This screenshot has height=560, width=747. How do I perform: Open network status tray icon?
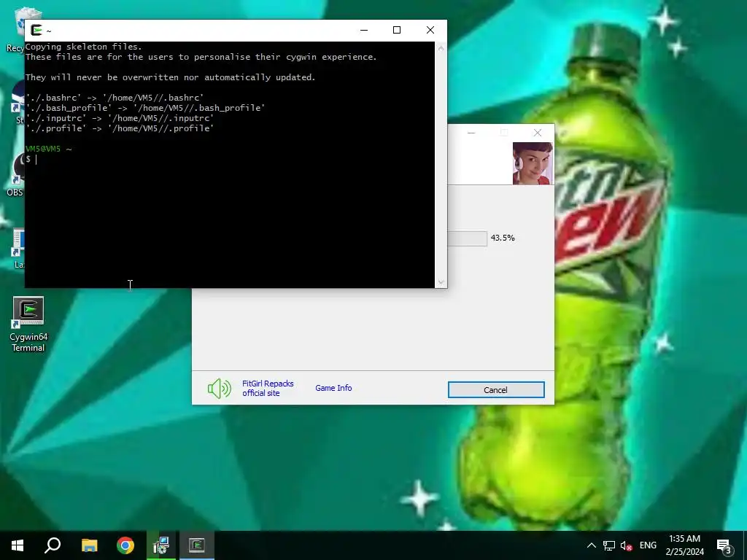pos(609,545)
